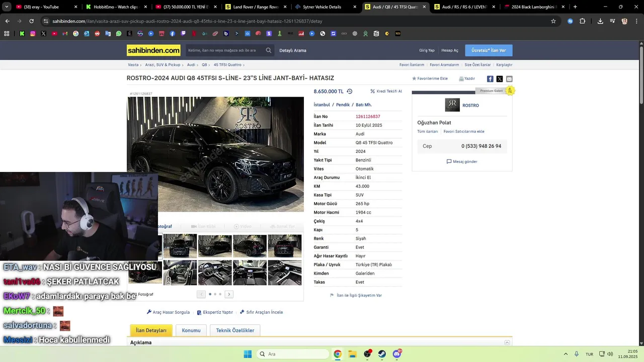Open the Gmail bookmark
The height and width of the screenshot is (362, 644).
pos(65,34)
